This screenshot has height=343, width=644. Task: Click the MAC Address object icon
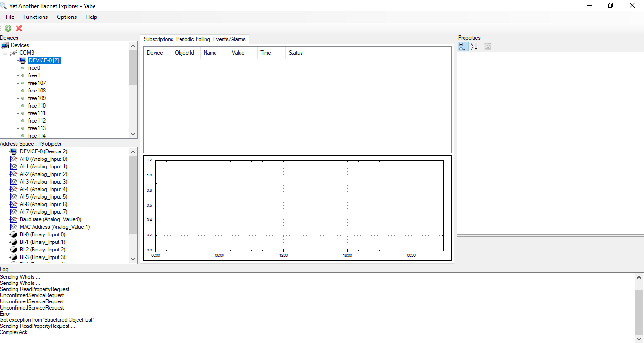[13, 227]
